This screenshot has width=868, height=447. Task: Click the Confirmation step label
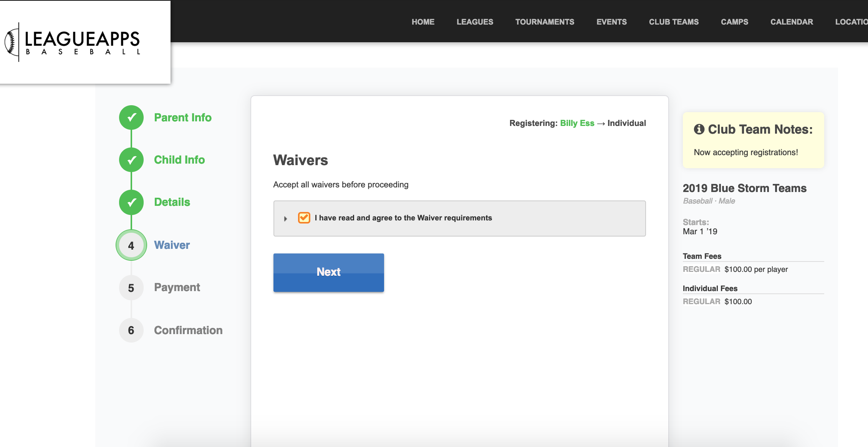[x=188, y=330]
